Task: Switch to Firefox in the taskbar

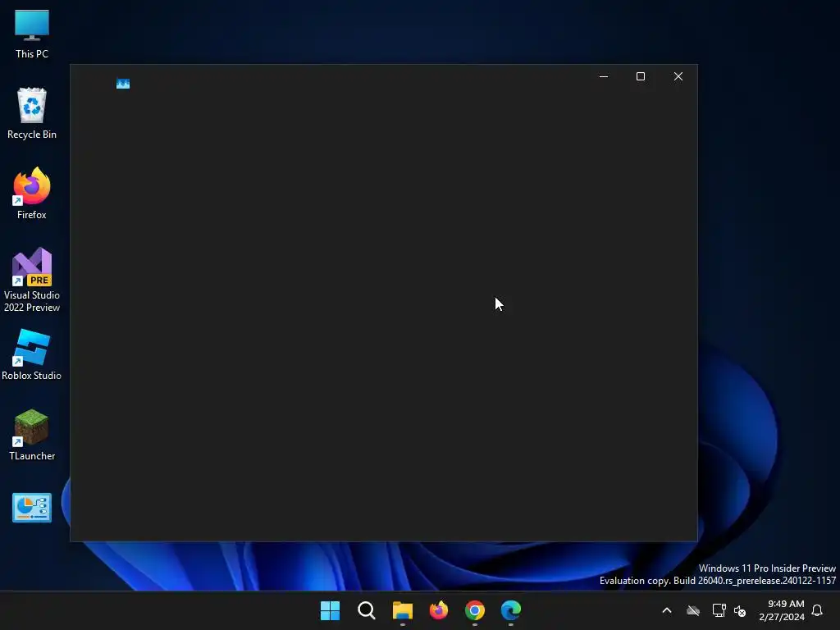Action: [x=439, y=610]
